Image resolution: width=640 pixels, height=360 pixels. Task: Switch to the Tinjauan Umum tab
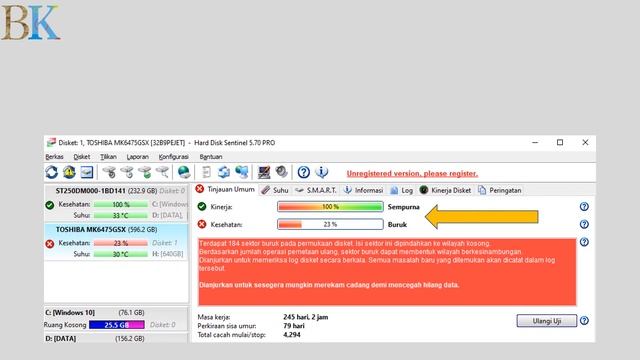pyautogui.click(x=225, y=189)
